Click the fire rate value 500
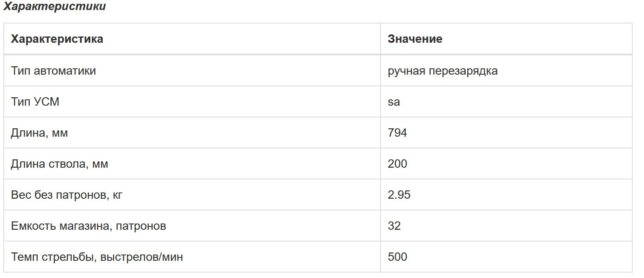Screen dimensions: 644x278 (x=398, y=256)
